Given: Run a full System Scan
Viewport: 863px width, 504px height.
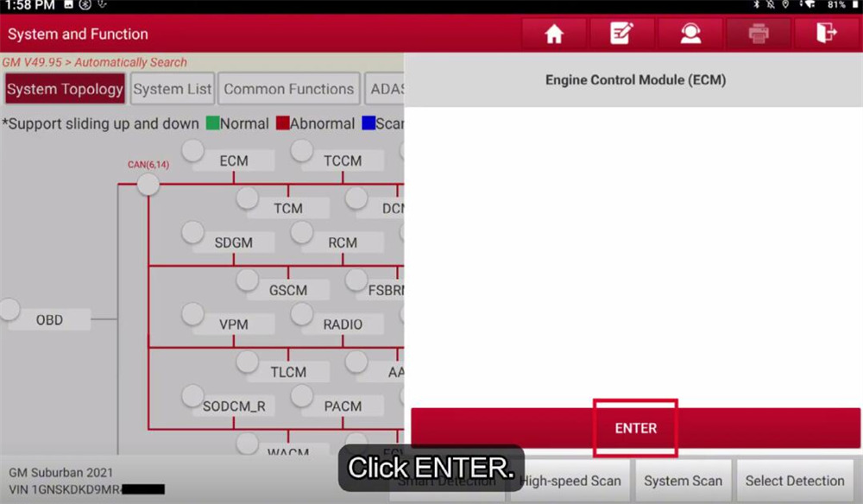Looking at the screenshot, I should tap(683, 481).
